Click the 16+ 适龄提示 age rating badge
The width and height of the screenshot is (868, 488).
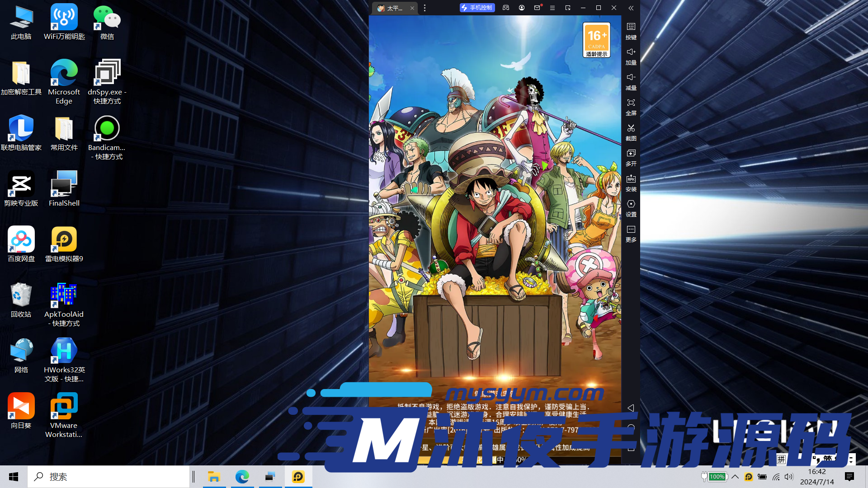[x=596, y=40]
